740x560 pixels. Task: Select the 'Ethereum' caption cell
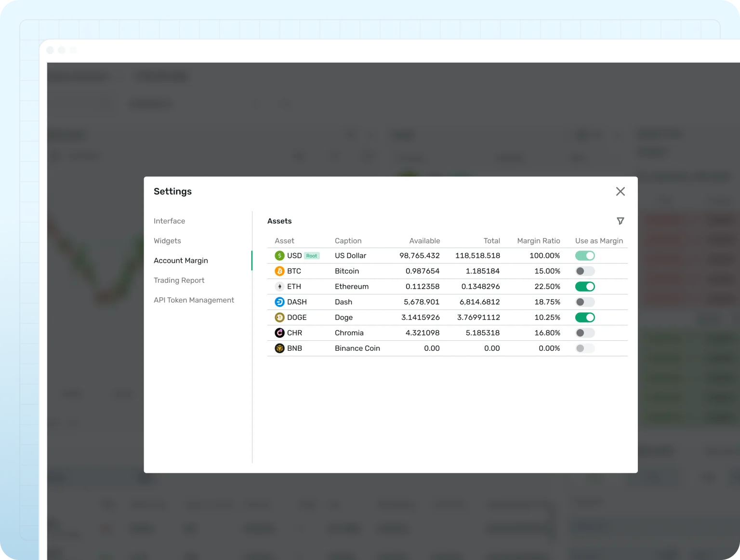pyautogui.click(x=352, y=286)
